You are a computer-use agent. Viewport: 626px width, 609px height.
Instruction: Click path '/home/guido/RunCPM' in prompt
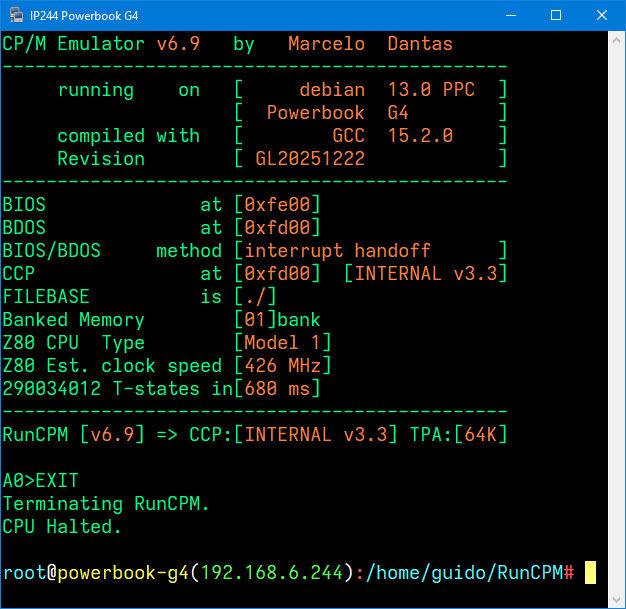click(464, 572)
